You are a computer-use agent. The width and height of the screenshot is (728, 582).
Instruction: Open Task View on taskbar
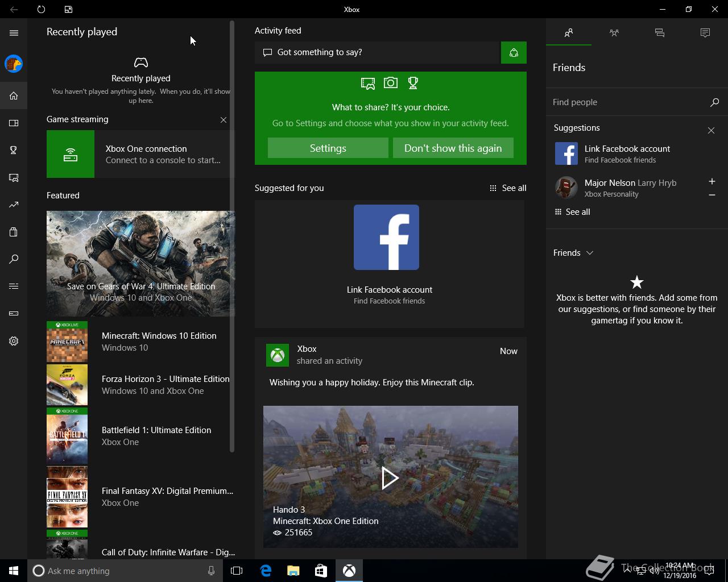coord(237,571)
